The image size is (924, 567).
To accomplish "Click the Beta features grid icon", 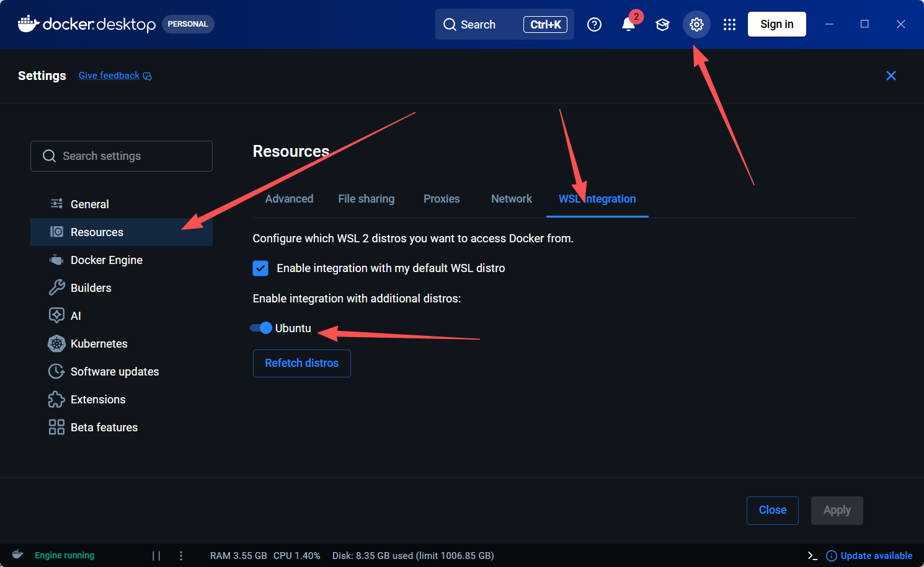I will pyautogui.click(x=56, y=427).
